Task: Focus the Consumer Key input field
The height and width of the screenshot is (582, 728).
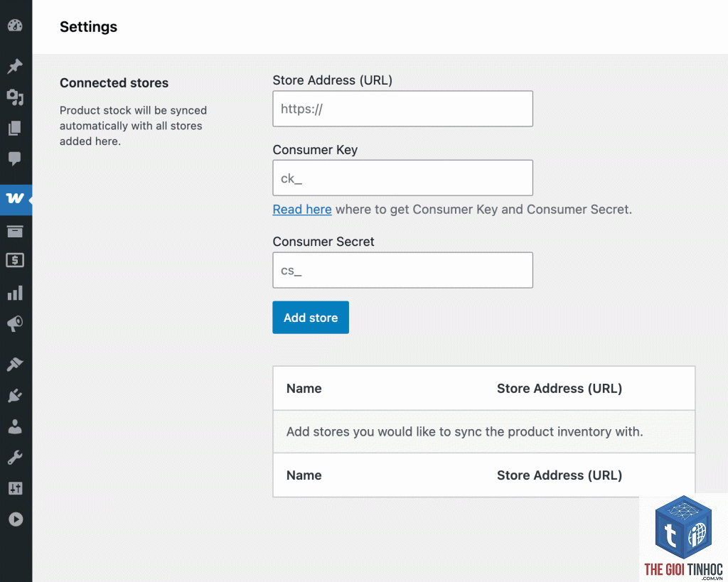Action: pos(402,178)
